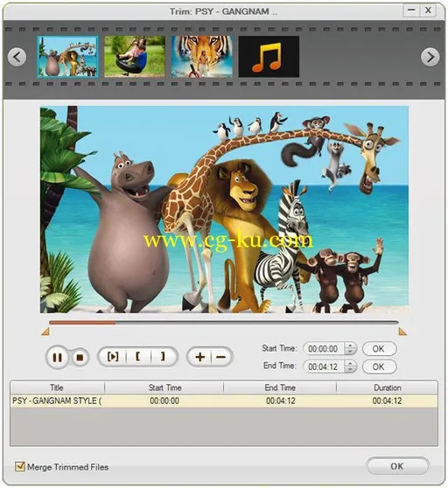
Task: Add a trim segment with plus icon
Action: [199, 357]
